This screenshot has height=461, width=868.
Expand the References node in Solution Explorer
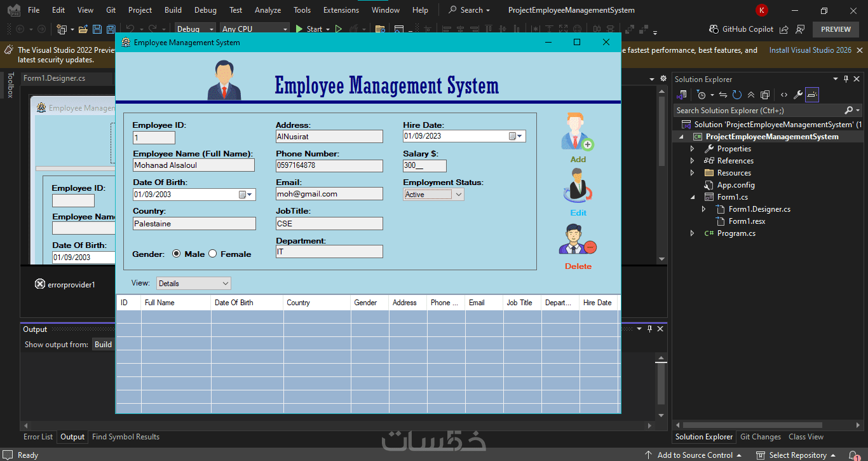point(693,161)
